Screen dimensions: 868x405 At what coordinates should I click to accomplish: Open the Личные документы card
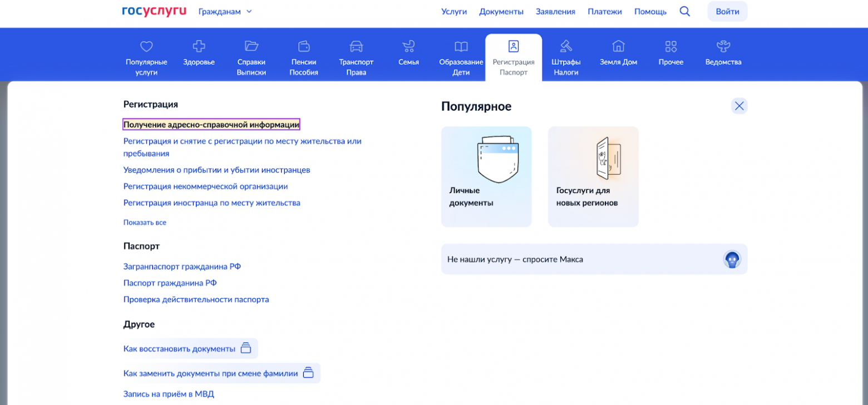pos(486,176)
